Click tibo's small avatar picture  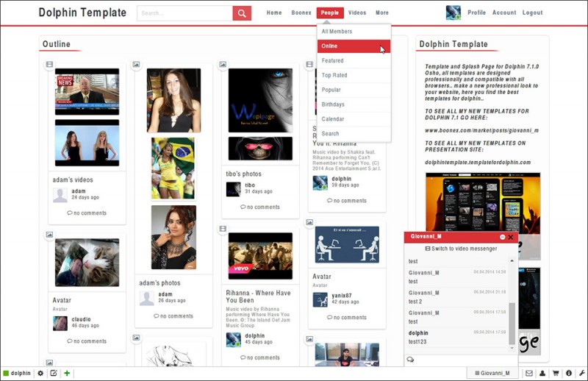(x=233, y=189)
